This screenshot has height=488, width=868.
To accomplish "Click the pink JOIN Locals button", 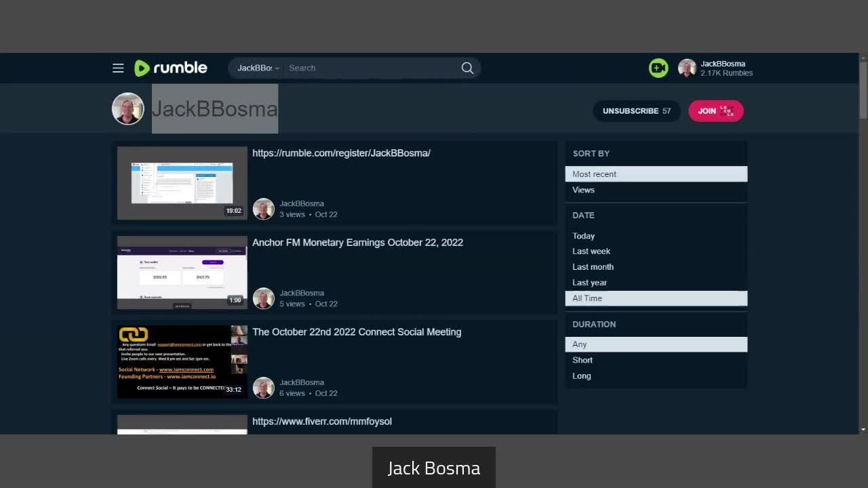I will (x=716, y=111).
